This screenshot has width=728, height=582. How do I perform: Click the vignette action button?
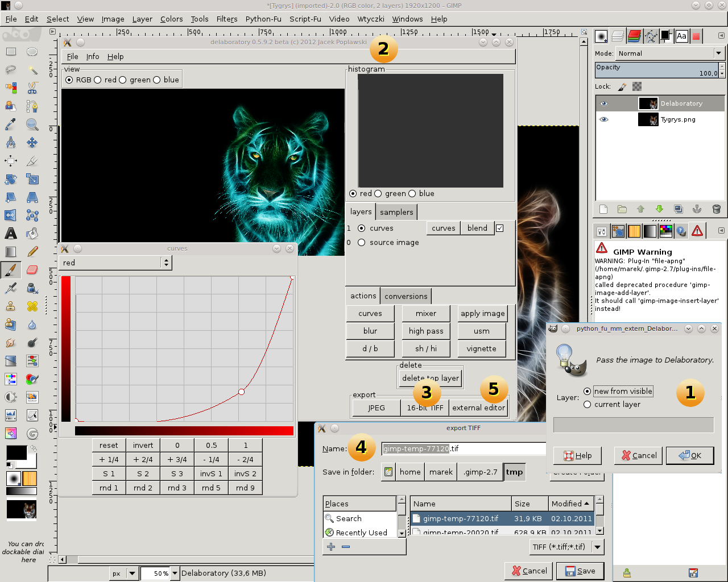pyautogui.click(x=482, y=349)
